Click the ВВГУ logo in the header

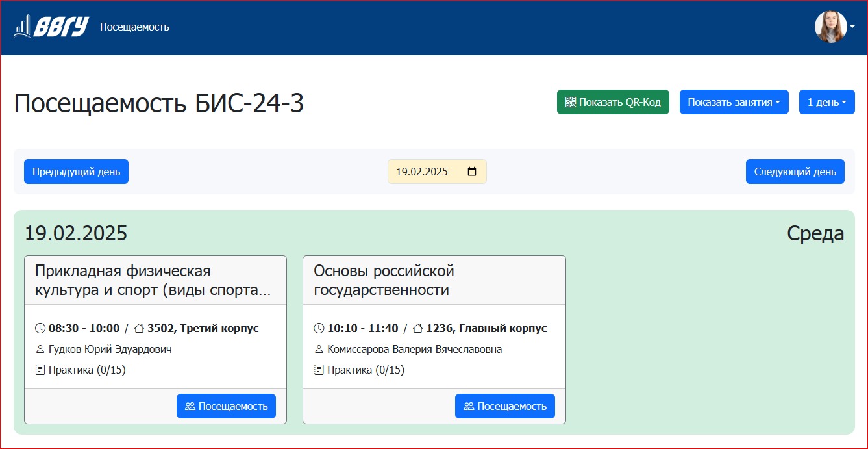(51, 27)
